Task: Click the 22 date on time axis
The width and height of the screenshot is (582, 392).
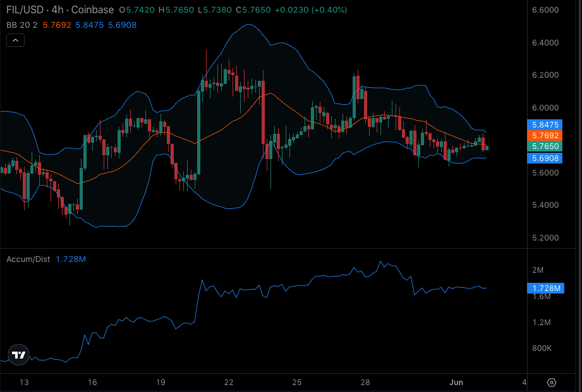Action: (x=229, y=382)
